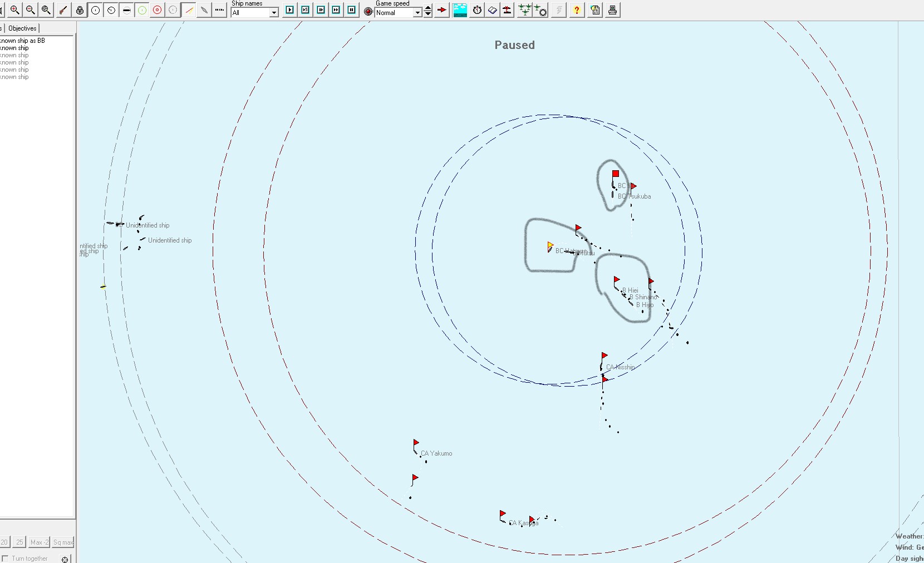Toggle the green range circle button
924x563 pixels.
[x=142, y=10]
